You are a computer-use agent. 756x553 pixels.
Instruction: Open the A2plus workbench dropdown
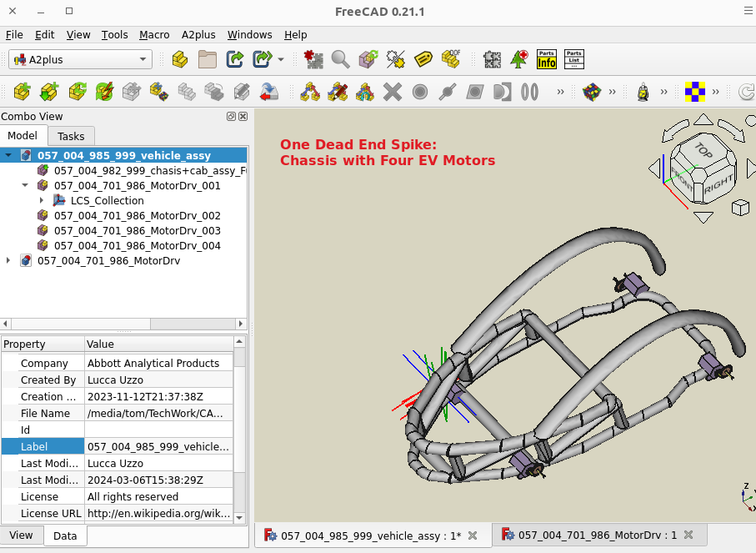coord(80,59)
